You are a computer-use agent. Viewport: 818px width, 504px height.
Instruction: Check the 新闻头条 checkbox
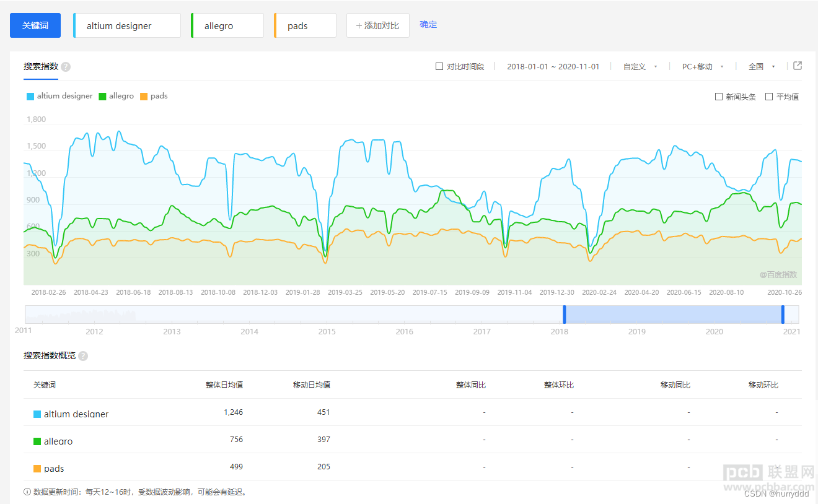coord(719,97)
